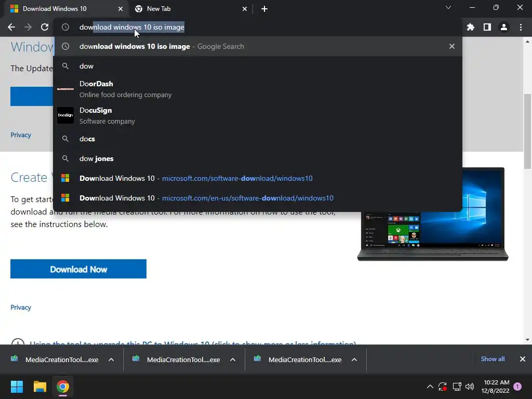532x399 pixels.
Task: Open the Extensions puzzle icon
Action: [471, 27]
